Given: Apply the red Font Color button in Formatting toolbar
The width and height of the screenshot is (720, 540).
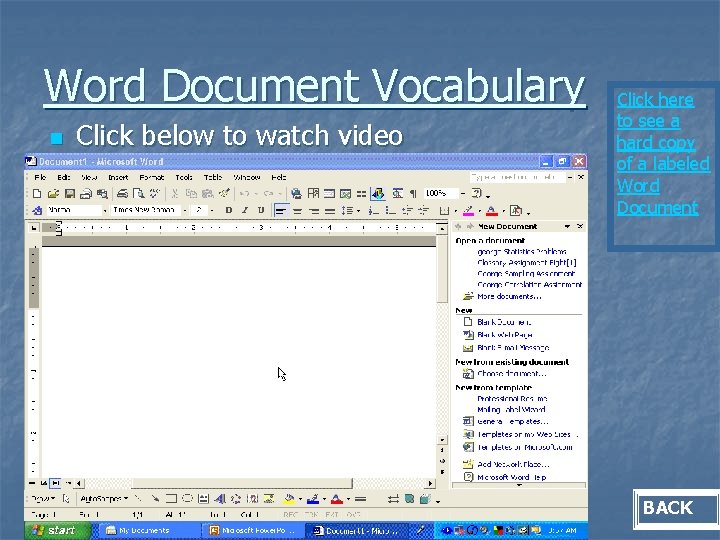Looking at the screenshot, I should tap(491, 211).
